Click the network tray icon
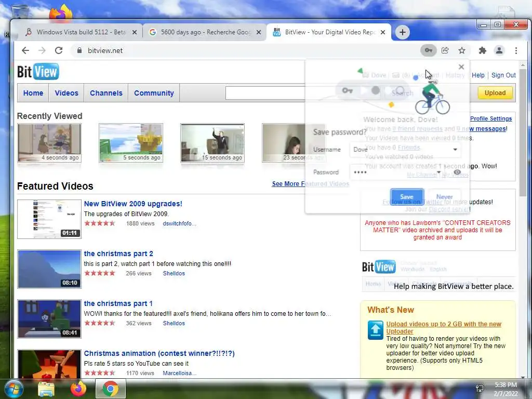The width and height of the screenshot is (532, 399). point(480,389)
